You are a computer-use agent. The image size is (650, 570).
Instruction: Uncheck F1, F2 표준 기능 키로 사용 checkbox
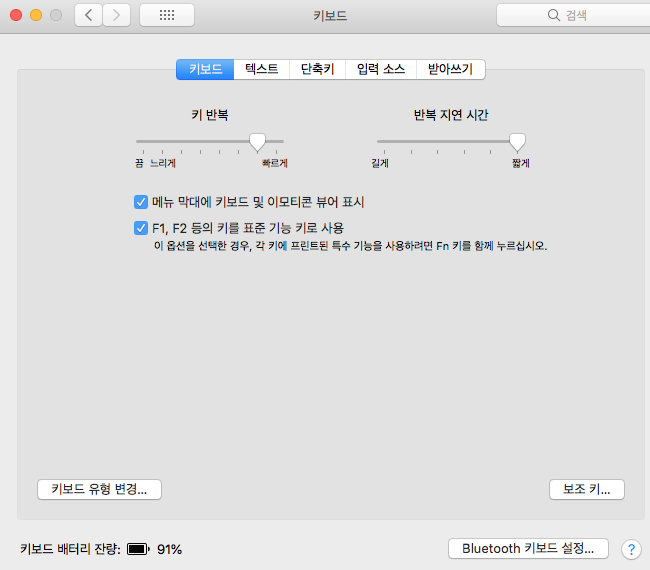click(141, 228)
